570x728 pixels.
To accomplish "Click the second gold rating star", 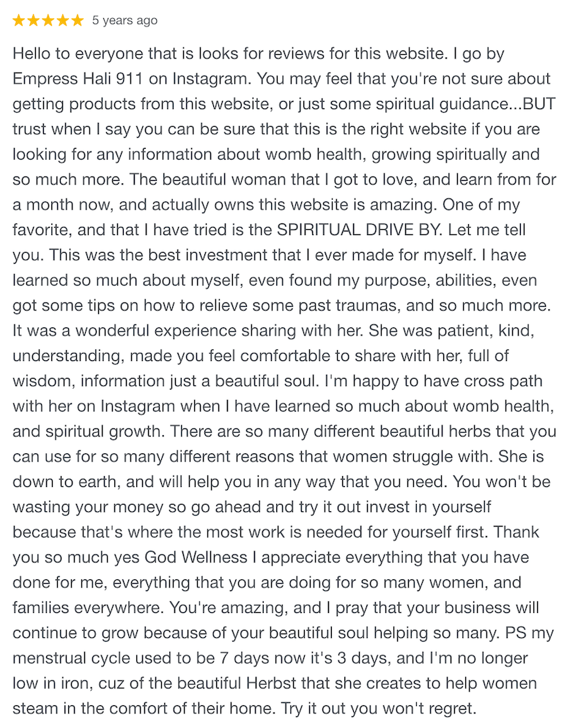I will 34,21.
